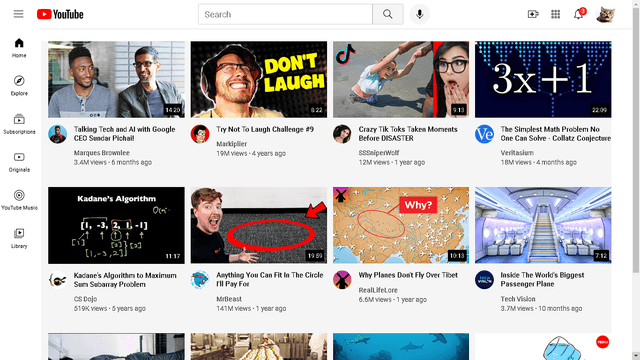
Task: Open Tech Vision channel avatar
Action: pos(484,280)
